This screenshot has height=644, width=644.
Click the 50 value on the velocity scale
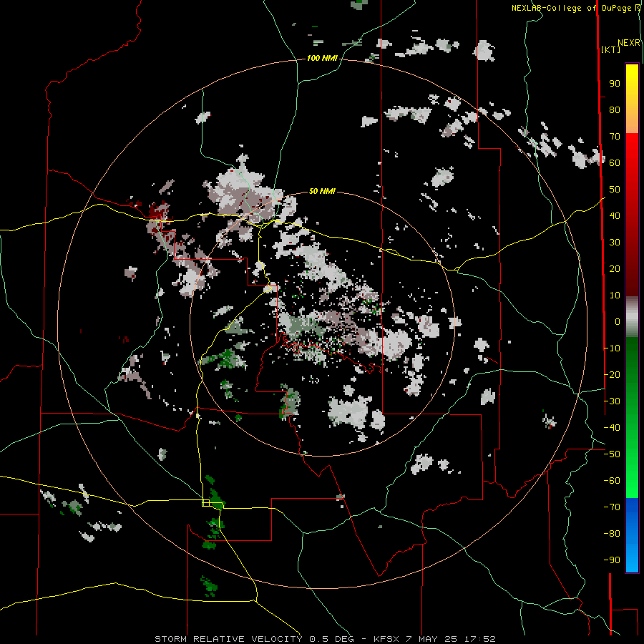point(615,190)
